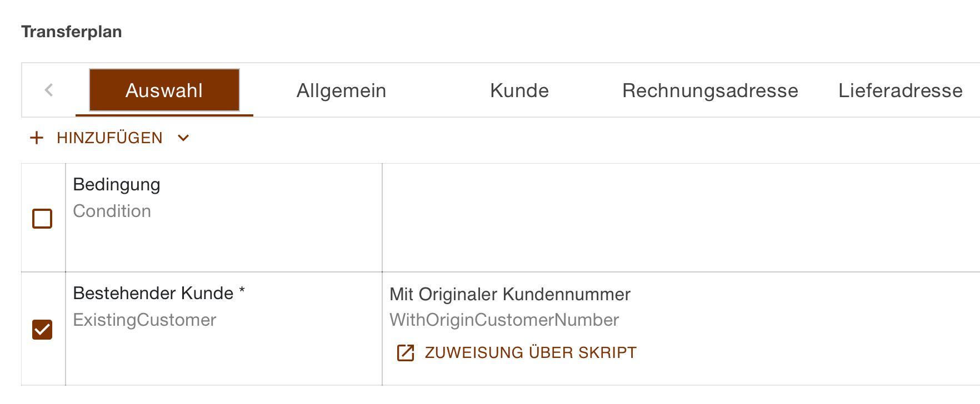This screenshot has width=980, height=404.
Task: Uncheck the Bestehender Kunde checkbox
Action: [x=42, y=330]
